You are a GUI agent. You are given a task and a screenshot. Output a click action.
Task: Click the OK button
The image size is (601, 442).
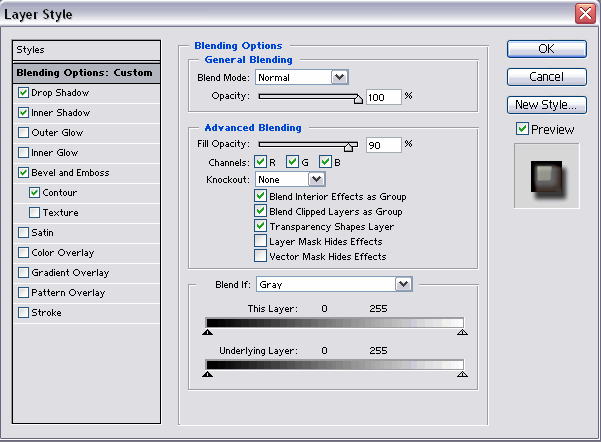(547, 49)
